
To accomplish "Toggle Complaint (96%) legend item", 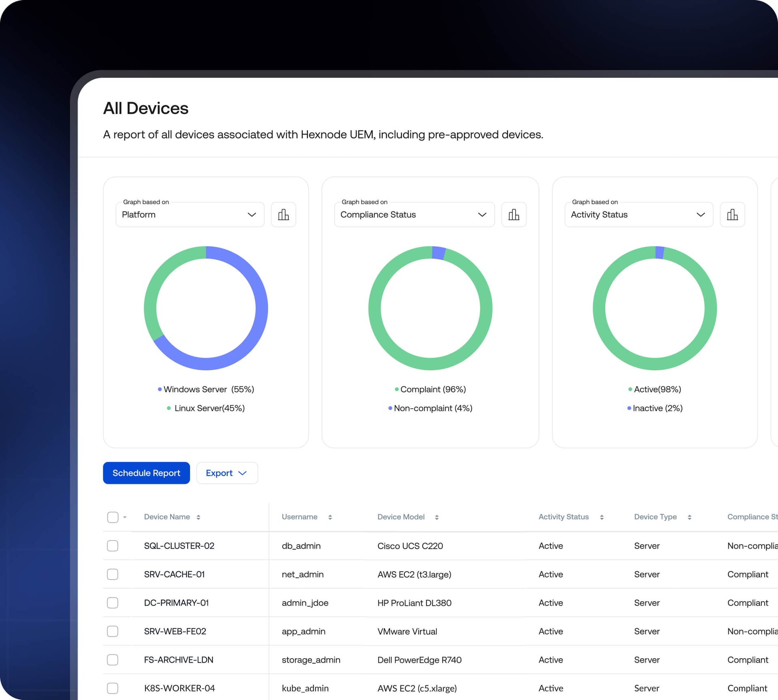I will (x=430, y=389).
